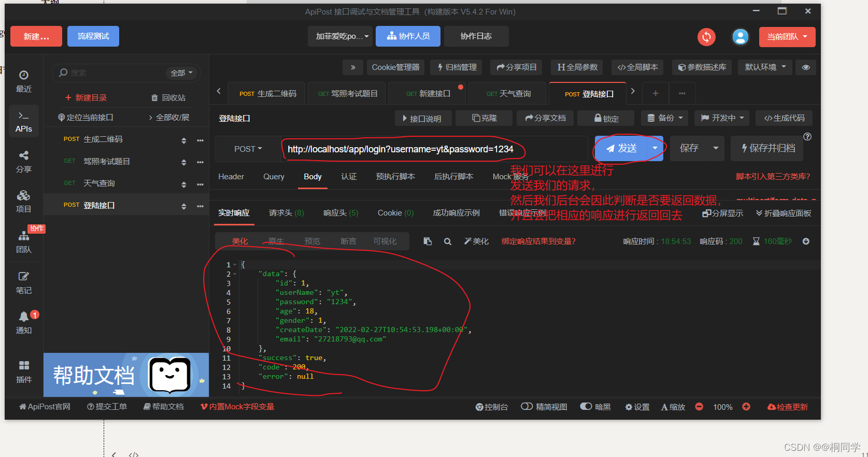Switch to the 认证 auth tab
Viewport: 868px width, 457px height.
(349, 177)
